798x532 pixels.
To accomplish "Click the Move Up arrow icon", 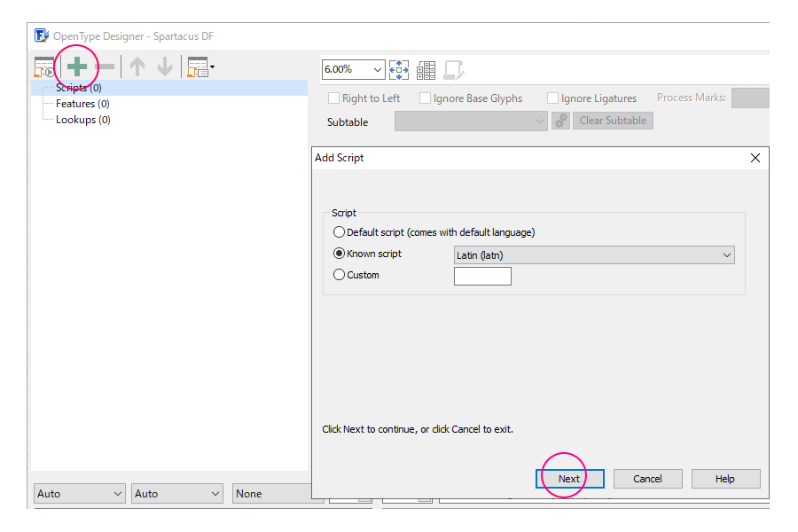I will point(137,67).
